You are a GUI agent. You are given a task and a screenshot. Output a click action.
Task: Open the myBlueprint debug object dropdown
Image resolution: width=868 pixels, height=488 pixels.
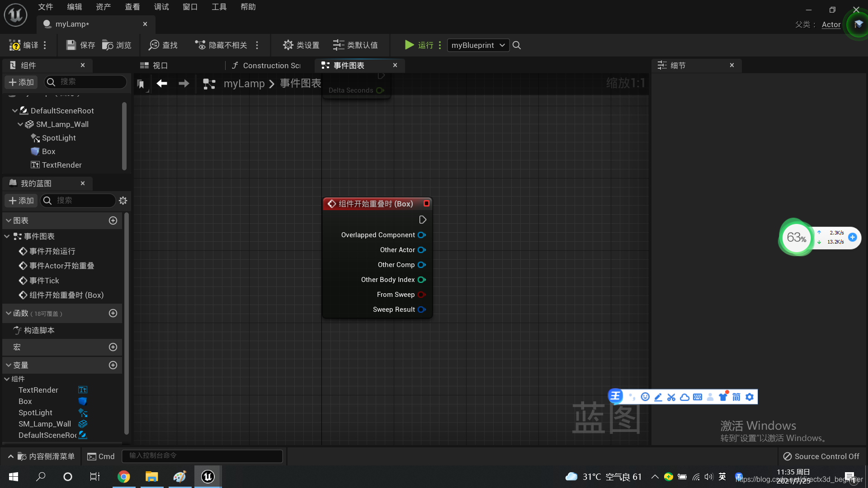pos(478,45)
